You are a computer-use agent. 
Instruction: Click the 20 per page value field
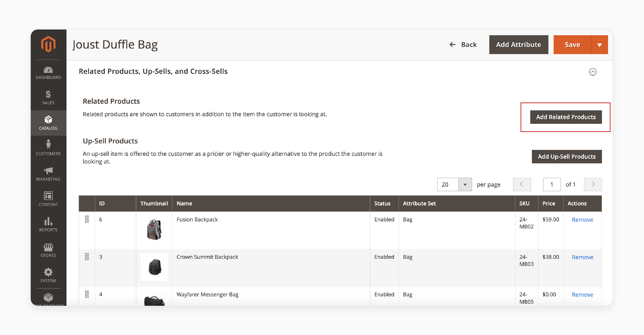pos(448,185)
